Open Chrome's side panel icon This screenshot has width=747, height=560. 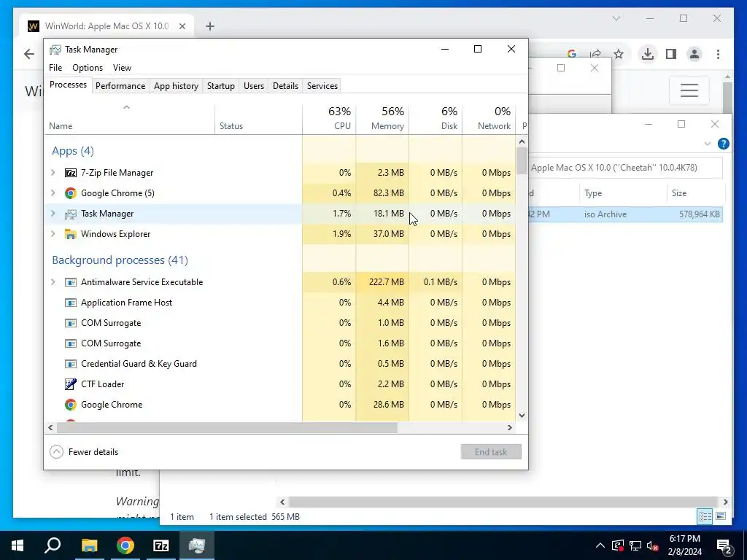[x=671, y=54]
